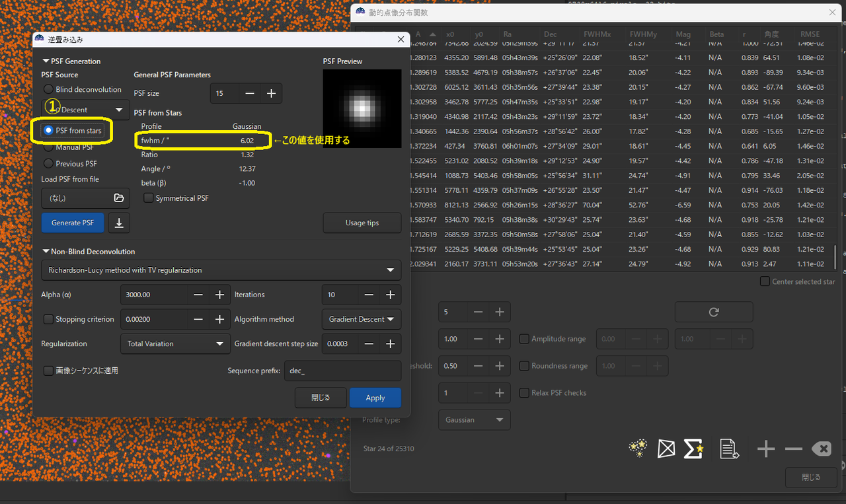846x504 pixels.
Task: Click the large plus add-star icon
Action: pos(765,449)
